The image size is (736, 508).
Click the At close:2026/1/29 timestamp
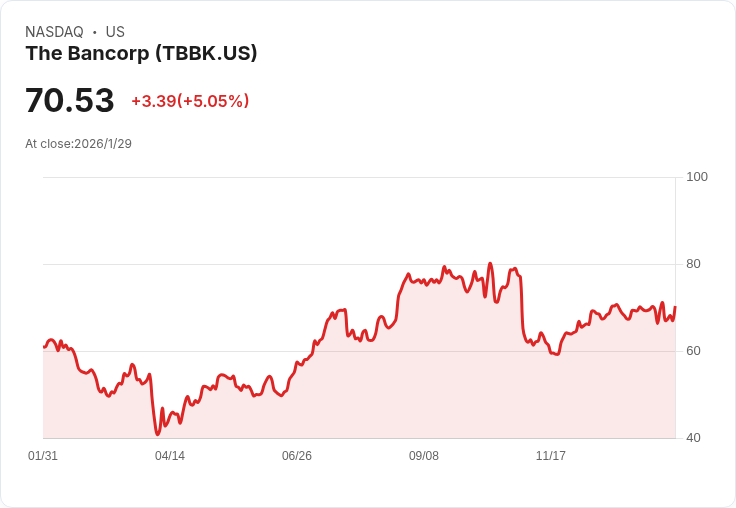pyautogui.click(x=78, y=144)
